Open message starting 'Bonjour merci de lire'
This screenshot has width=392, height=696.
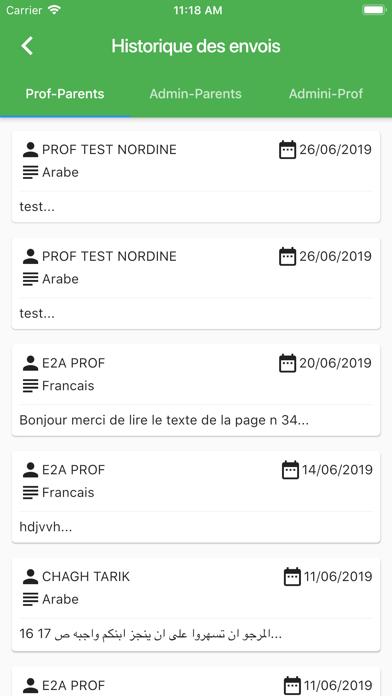196,390
